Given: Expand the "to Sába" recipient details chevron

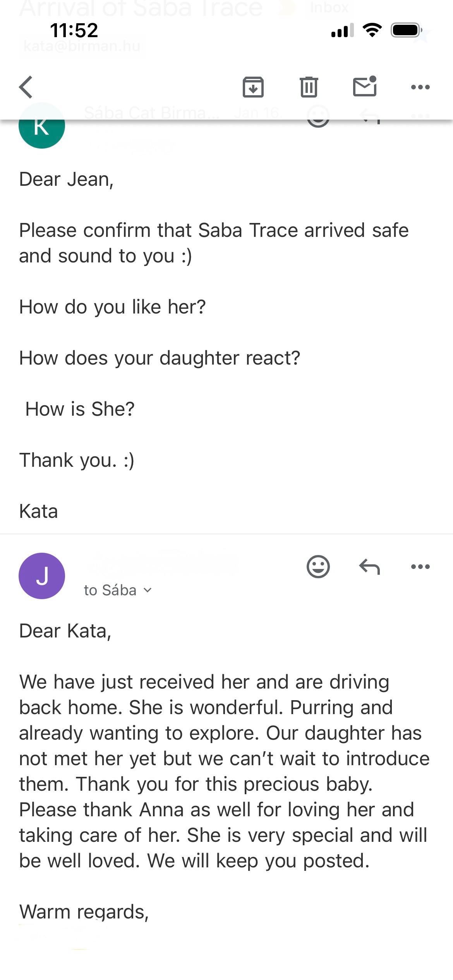Looking at the screenshot, I should [x=148, y=591].
